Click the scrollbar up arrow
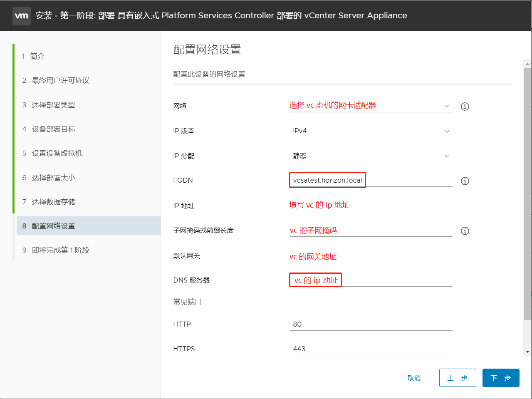 (x=527, y=64)
